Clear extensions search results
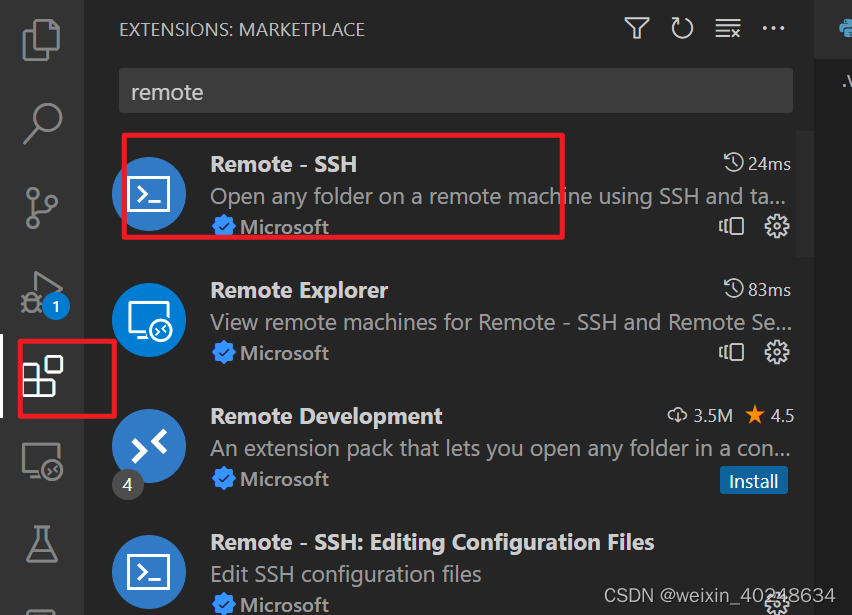This screenshot has width=852, height=615. tap(728, 28)
